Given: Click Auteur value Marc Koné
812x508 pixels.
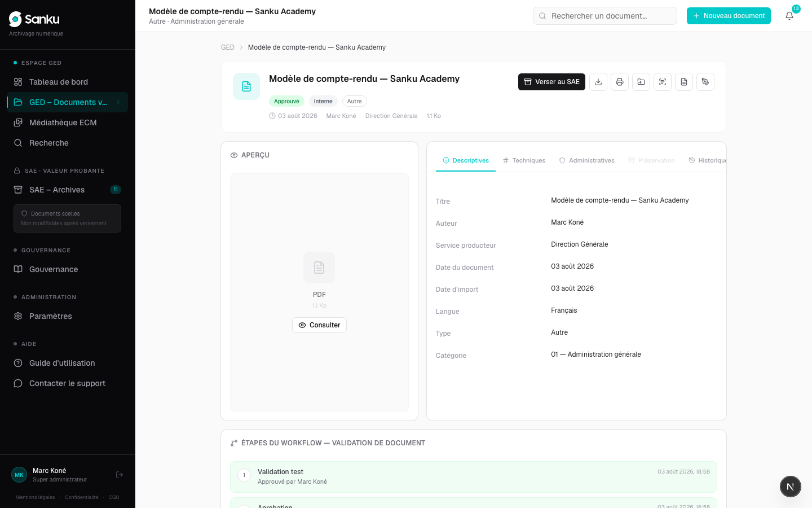Looking at the screenshot, I should pos(567,222).
